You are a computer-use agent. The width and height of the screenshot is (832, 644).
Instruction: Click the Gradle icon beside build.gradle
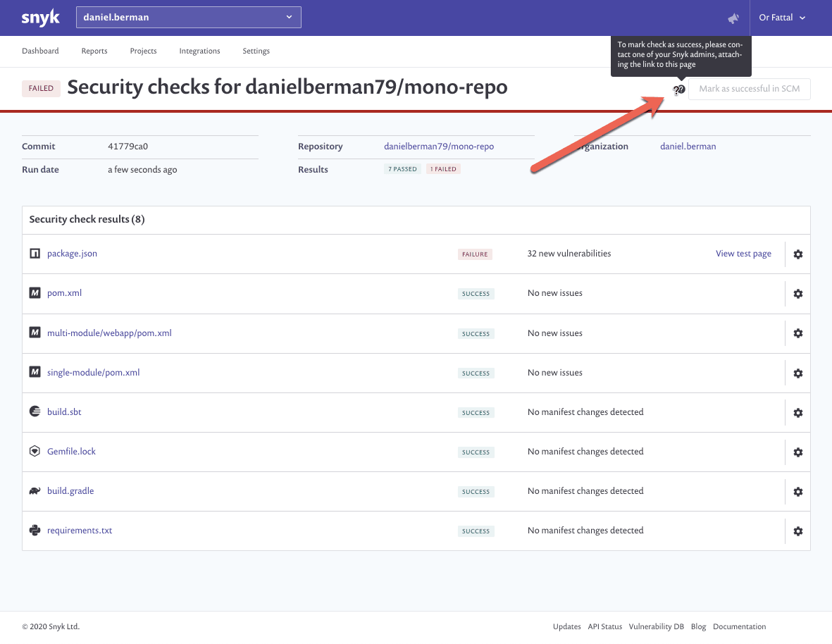[x=35, y=490]
